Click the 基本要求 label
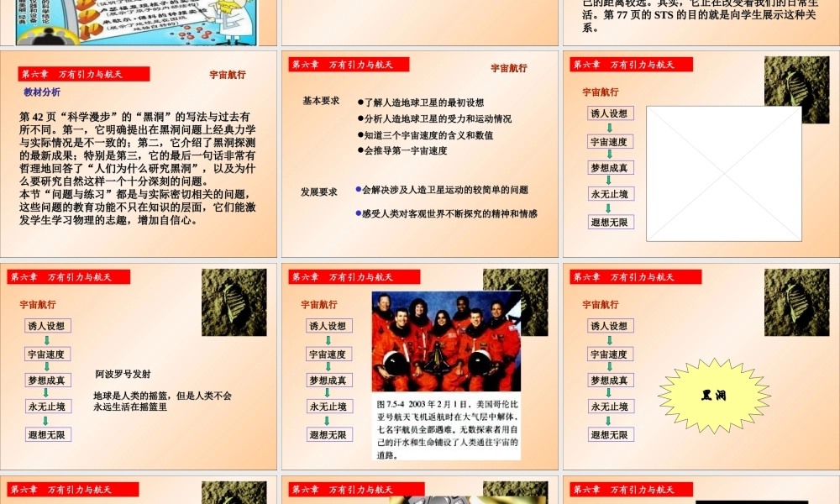 point(320,101)
